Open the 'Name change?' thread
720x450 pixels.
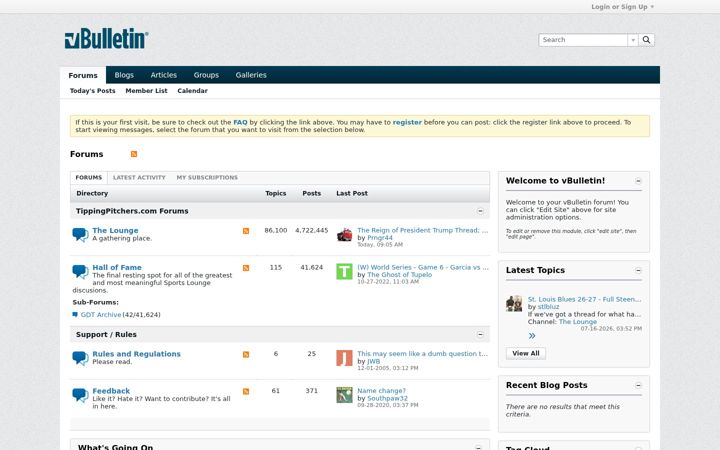[382, 391]
